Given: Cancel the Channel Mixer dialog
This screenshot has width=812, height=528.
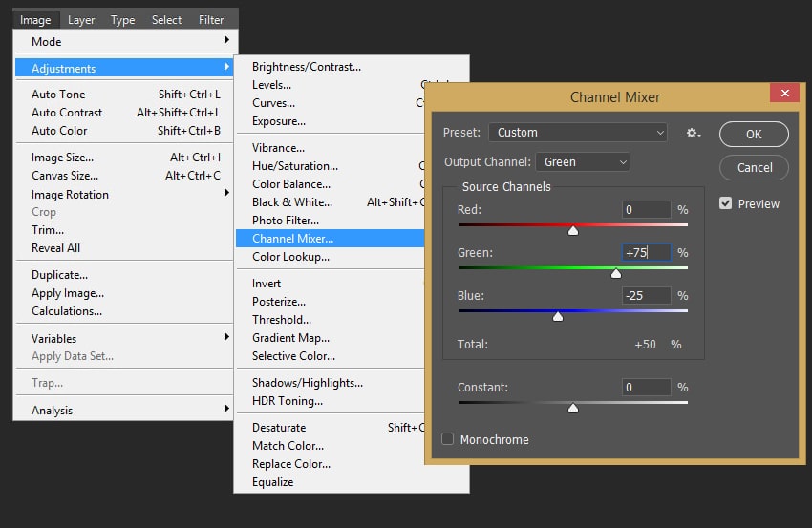Looking at the screenshot, I should click(754, 167).
